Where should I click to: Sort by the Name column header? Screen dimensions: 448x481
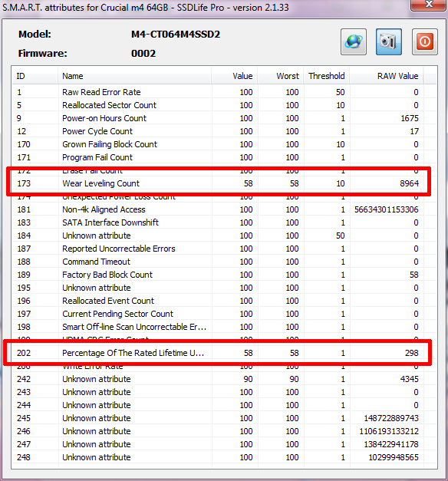135,76
